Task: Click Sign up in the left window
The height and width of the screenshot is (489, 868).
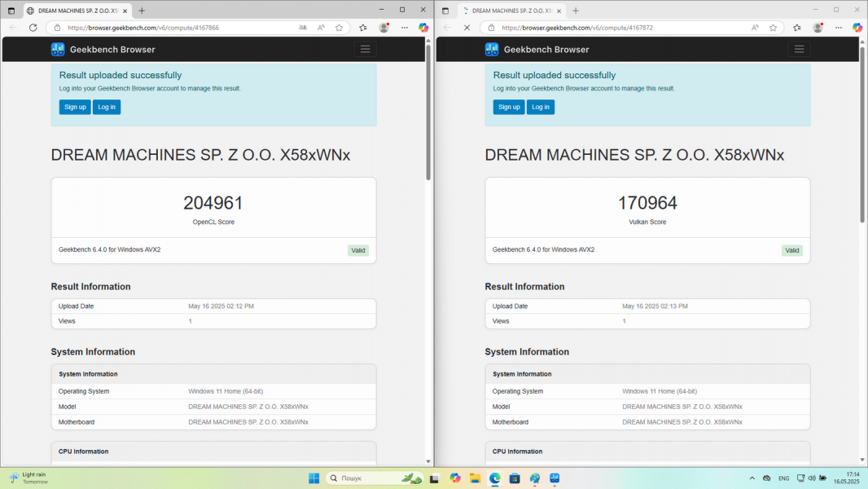Action: 75,107
